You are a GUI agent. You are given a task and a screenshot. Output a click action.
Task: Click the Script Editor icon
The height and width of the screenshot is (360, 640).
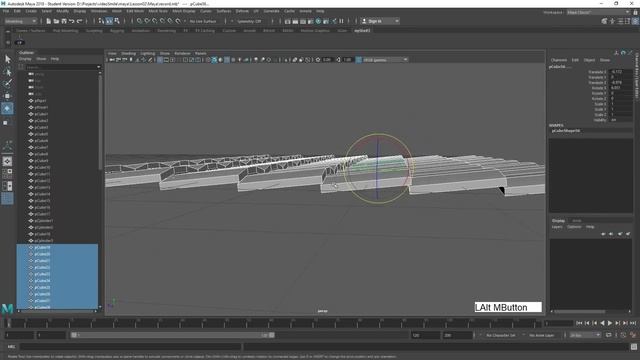[634, 347]
